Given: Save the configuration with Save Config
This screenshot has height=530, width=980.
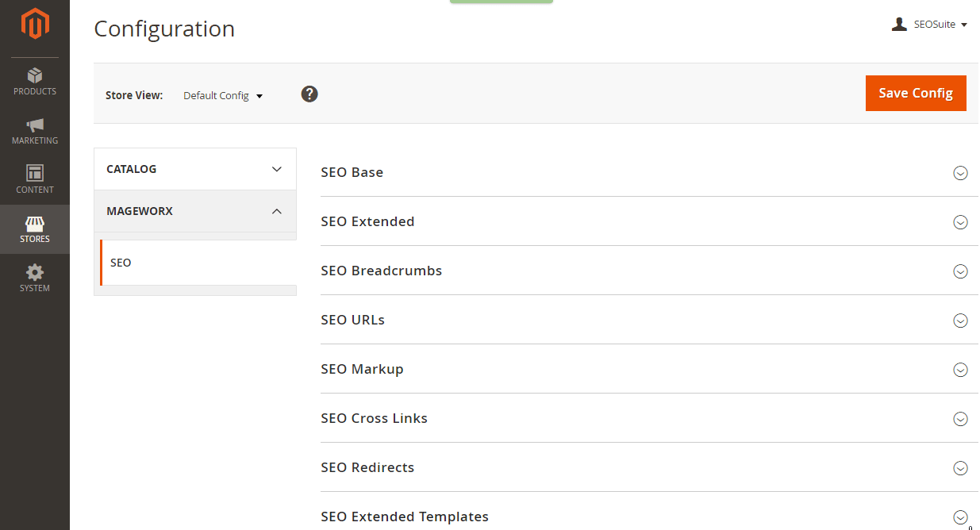Looking at the screenshot, I should [x=916, y=93].
